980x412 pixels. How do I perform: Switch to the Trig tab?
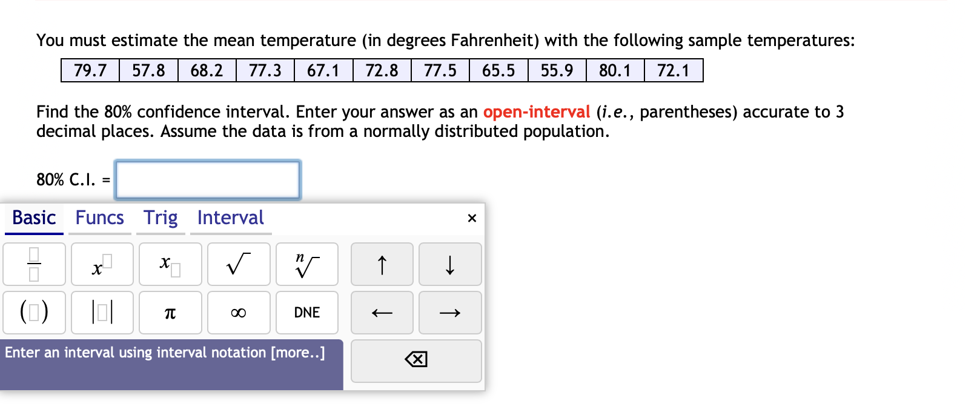click(x=161, y=218)
